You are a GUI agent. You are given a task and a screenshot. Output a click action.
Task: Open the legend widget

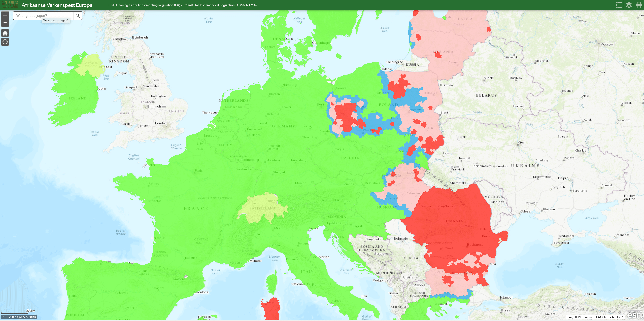tap(619, 5)
